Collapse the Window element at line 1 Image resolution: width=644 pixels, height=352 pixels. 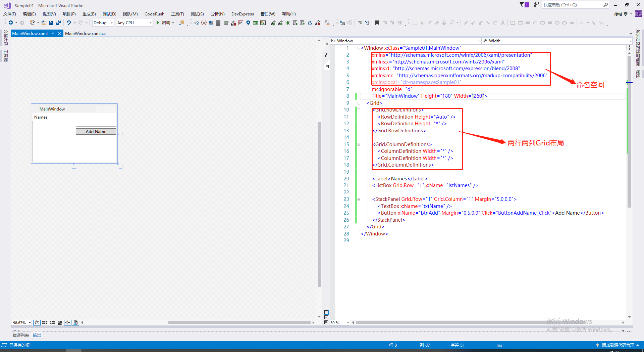coord(359,48)
